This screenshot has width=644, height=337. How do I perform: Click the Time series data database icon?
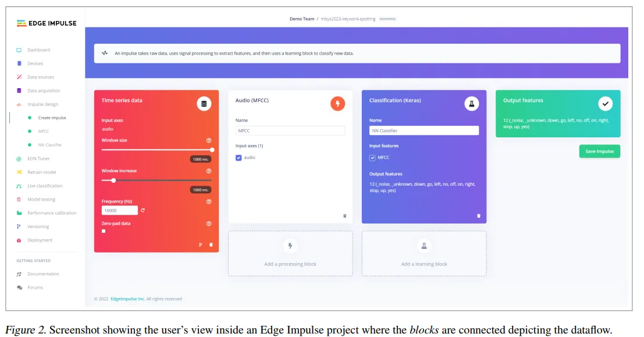[x=204, y=104]
